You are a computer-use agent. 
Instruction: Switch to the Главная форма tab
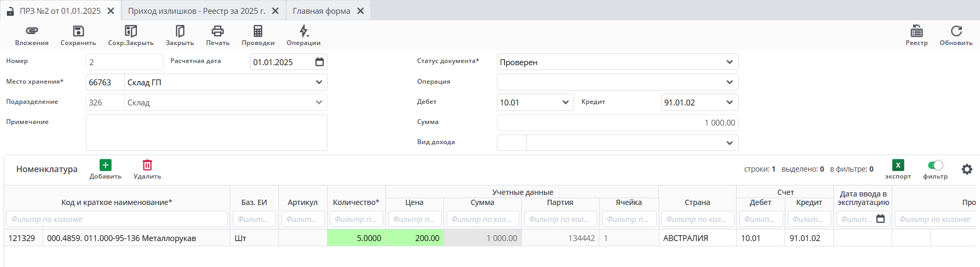point(321,11)
